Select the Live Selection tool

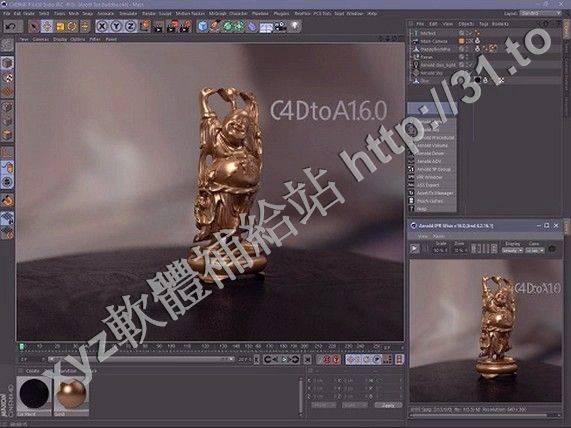(x=34, y=27)
